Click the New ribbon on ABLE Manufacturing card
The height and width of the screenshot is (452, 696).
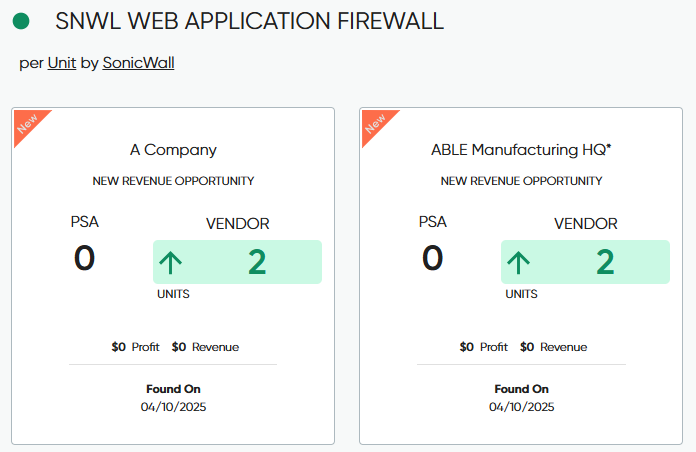coord(376,124)
